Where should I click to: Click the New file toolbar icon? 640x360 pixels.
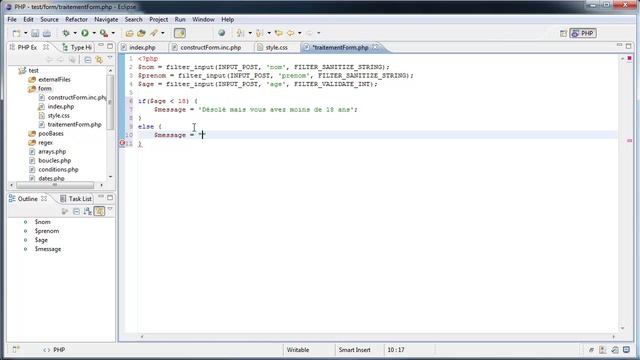click(16, 33)
